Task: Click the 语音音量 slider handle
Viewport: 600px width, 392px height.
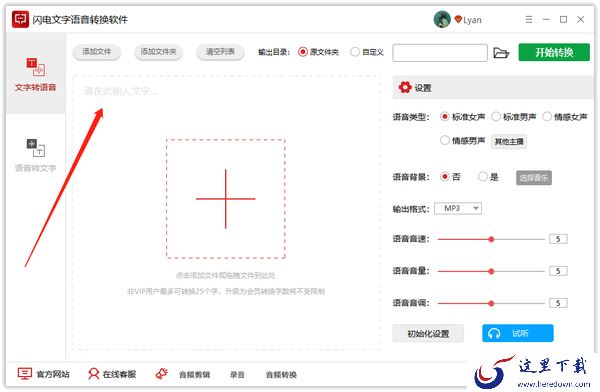Action: [491, 271]
